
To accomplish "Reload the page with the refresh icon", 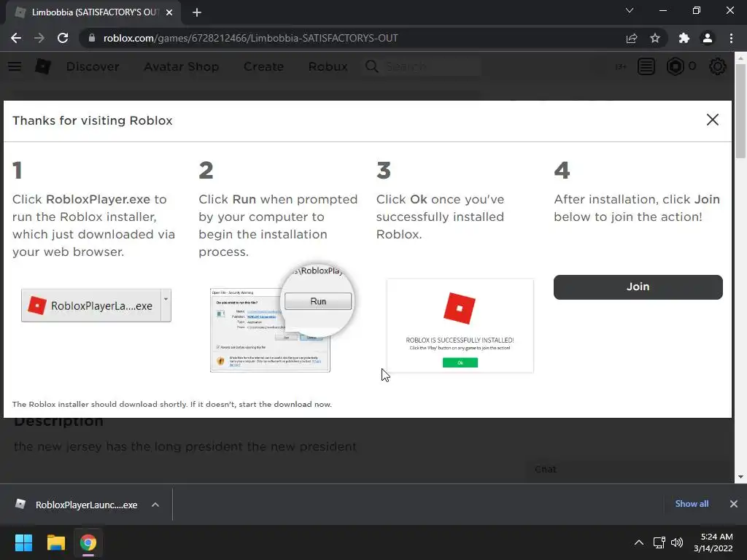I will pyautogui.click(x=63, y=38).
